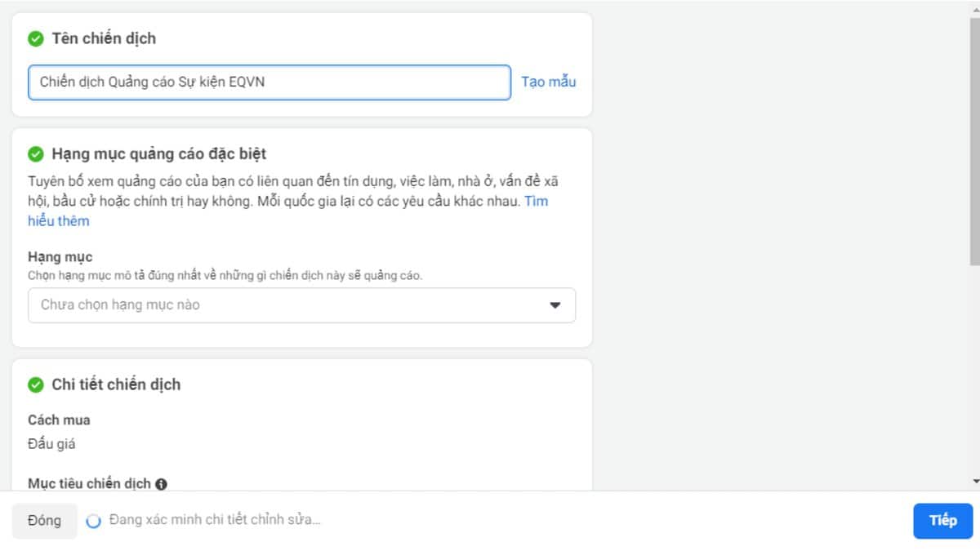Open the info icon next to Mục tiêu chiến dịch
This screenshot has width=980, height=551.
tap(161, 484)
